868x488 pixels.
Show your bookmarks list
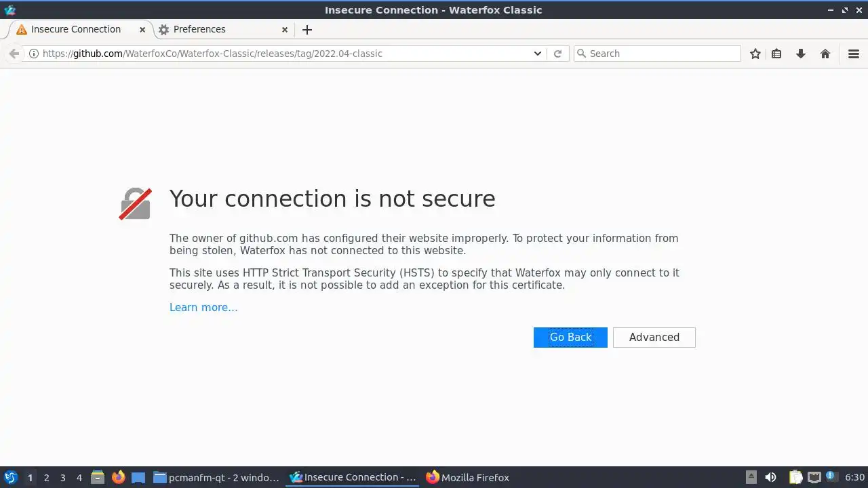[777, 54]
